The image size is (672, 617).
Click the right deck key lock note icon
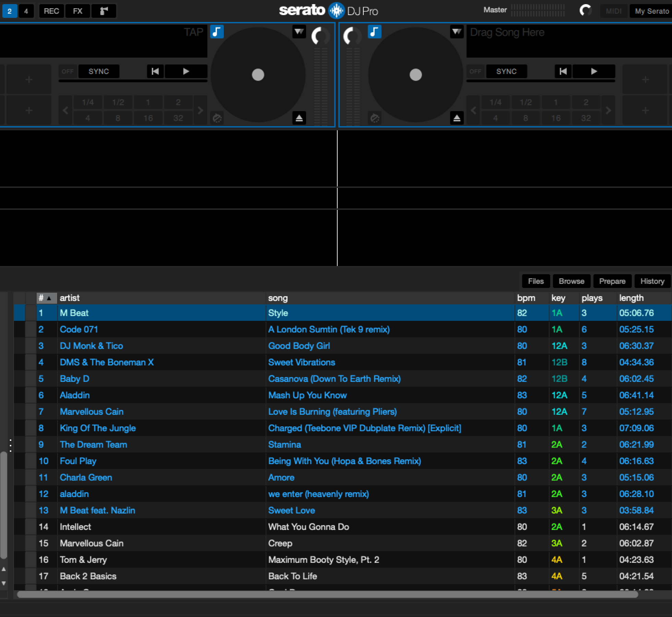click(x=374, y=32)
